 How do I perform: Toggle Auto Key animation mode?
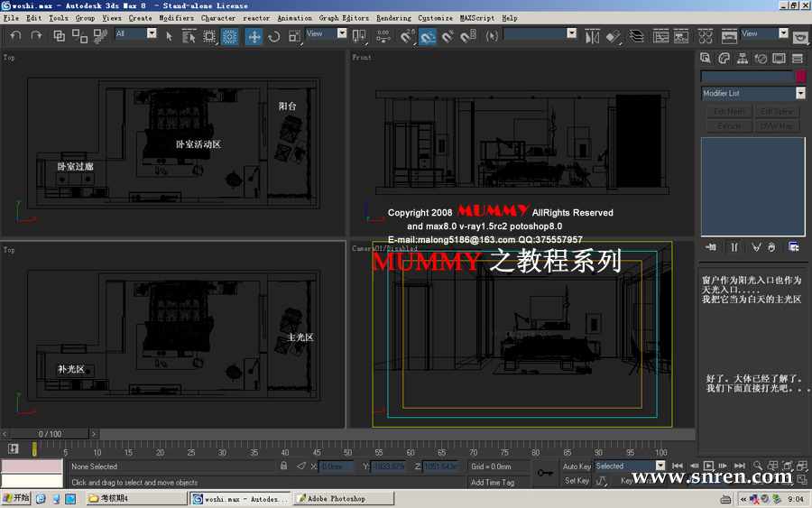tap(577, 466)
